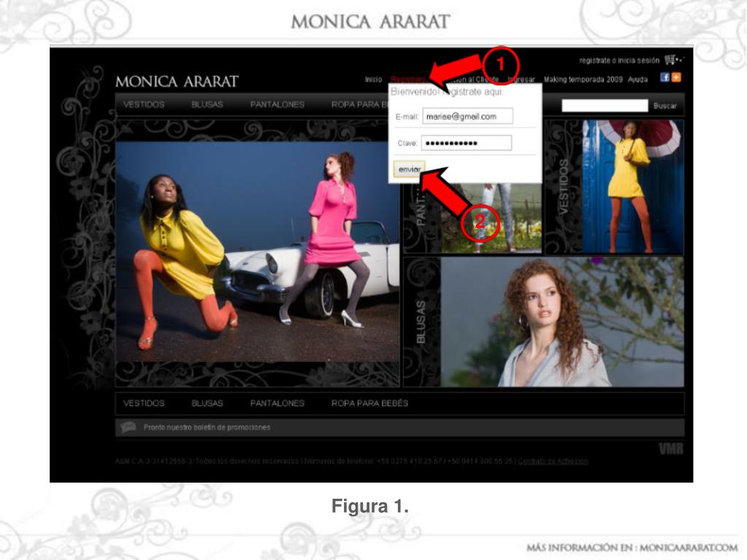This screenshot has width=747, height=560.
Task: Open Ingresar in top navigation
Action: [521, 80]
